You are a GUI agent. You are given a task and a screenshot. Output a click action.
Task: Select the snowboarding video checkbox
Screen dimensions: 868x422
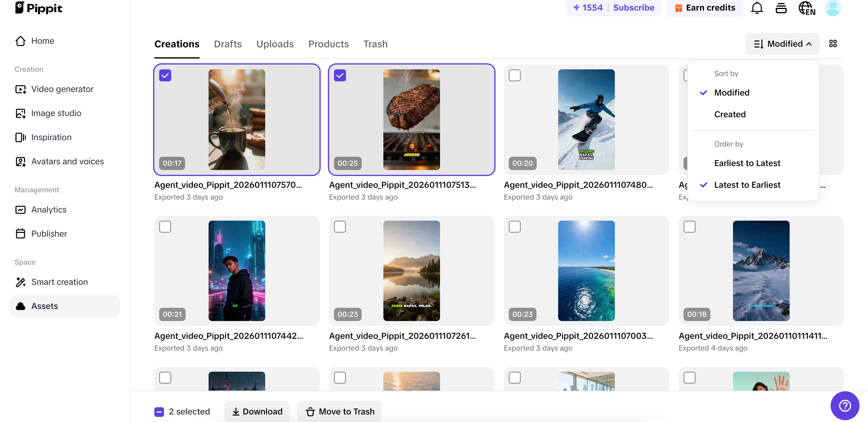pyautogui.click(x=515, y=75)
